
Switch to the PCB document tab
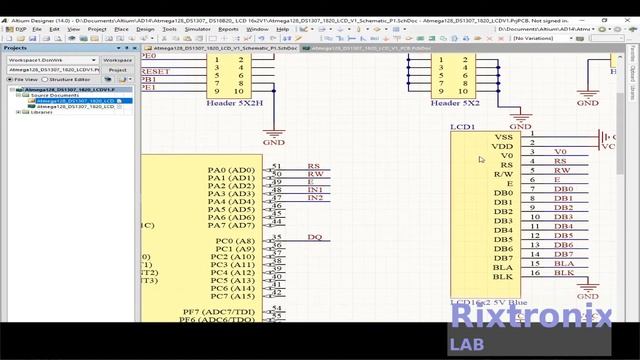tap(367, 48)
